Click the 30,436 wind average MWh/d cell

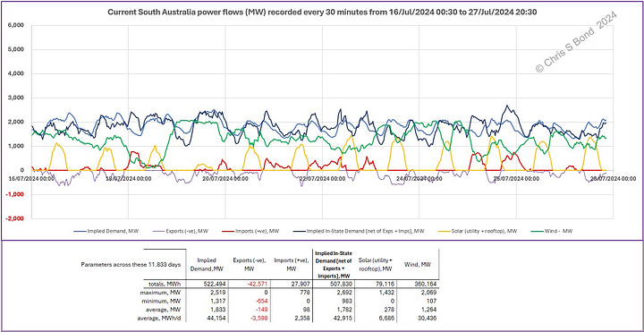pos(427,319)
